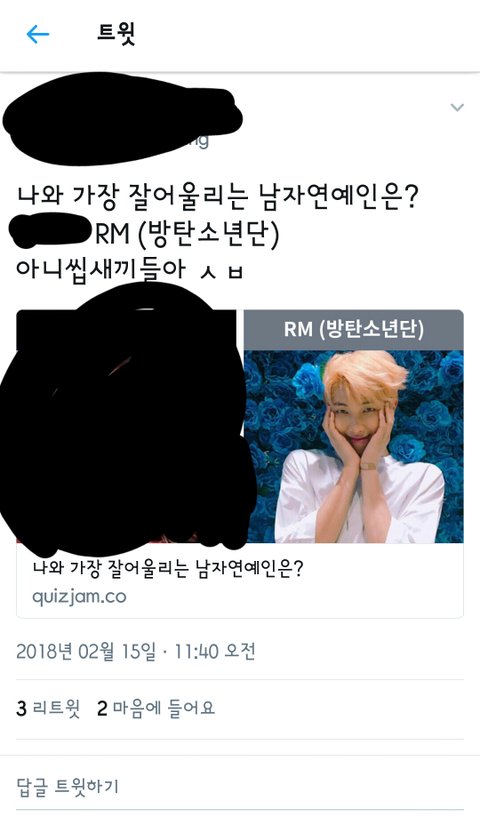Open the quizjam.co link
Viewport: 480px width, 817px height.
coord(79,596)
